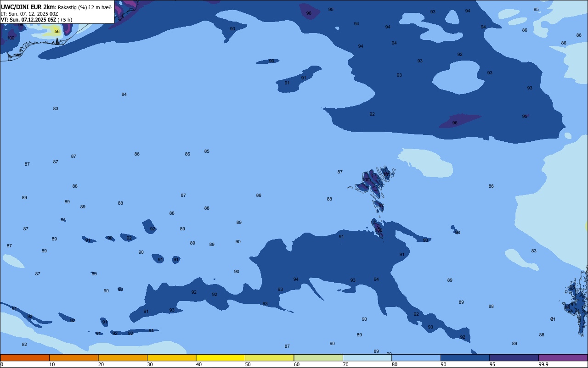This screenshot has height=368, width=588.
Task: Click the purple legend swatch above 99.9
Action: [563, 357]
